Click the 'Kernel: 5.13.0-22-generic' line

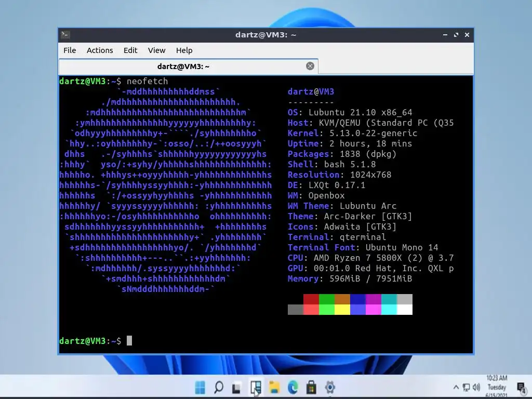tap(353, 133)
